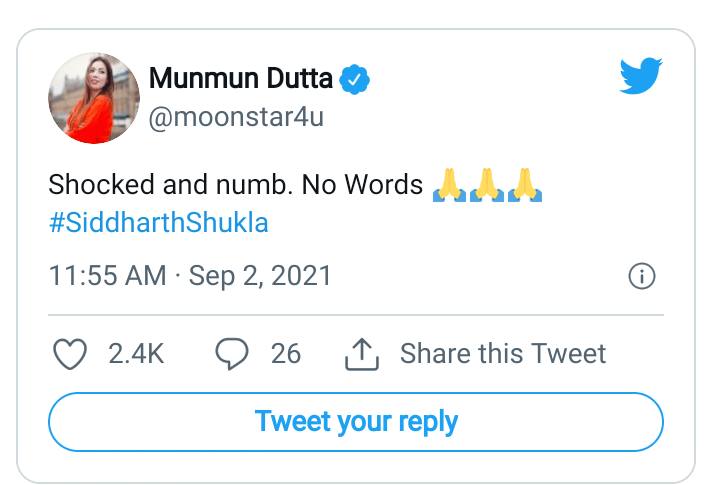Open the #SiddharthShukla hashtag

(x=159, y=223)
